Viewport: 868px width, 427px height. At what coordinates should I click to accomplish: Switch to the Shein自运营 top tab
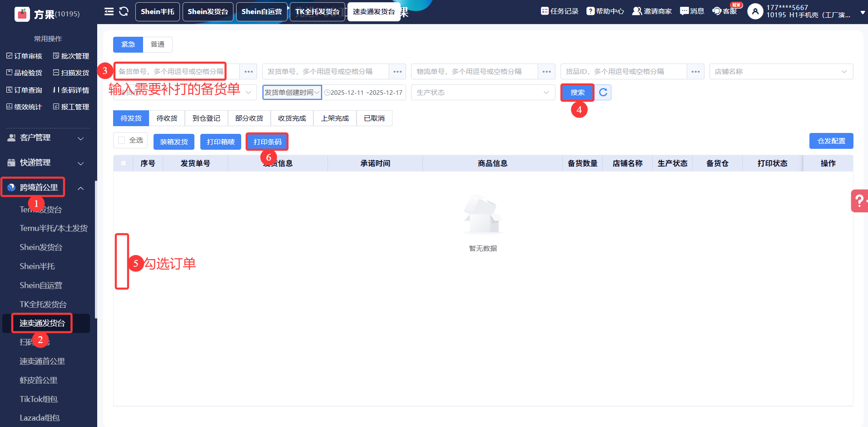pos(262,12)
